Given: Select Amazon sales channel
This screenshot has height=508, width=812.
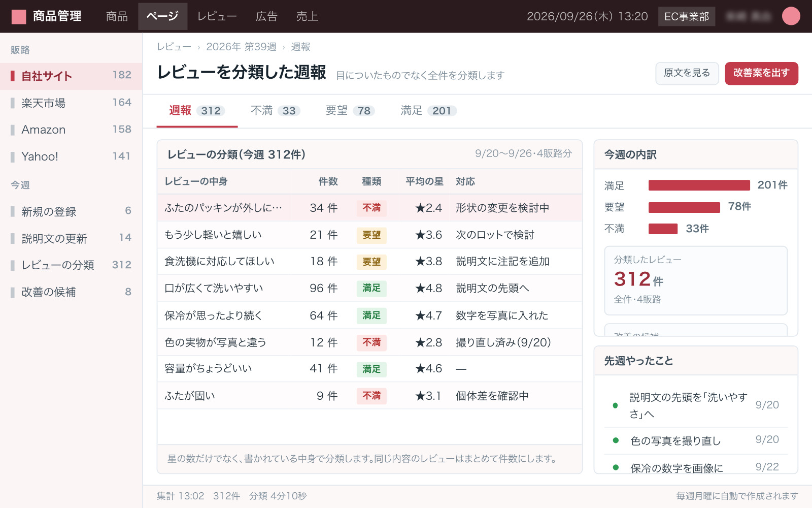Looking at the screenshot, I should [x=71, y=130].
